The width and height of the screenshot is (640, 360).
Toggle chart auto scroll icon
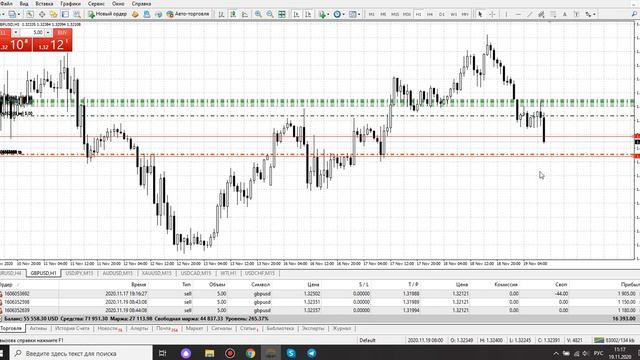click(296, 14)
